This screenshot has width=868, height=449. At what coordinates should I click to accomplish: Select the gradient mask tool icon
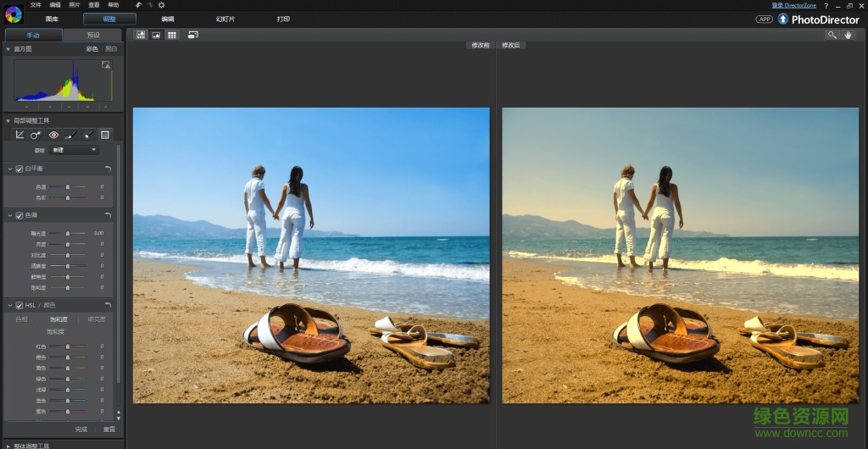pyautogui.click(x=105, y=135)
